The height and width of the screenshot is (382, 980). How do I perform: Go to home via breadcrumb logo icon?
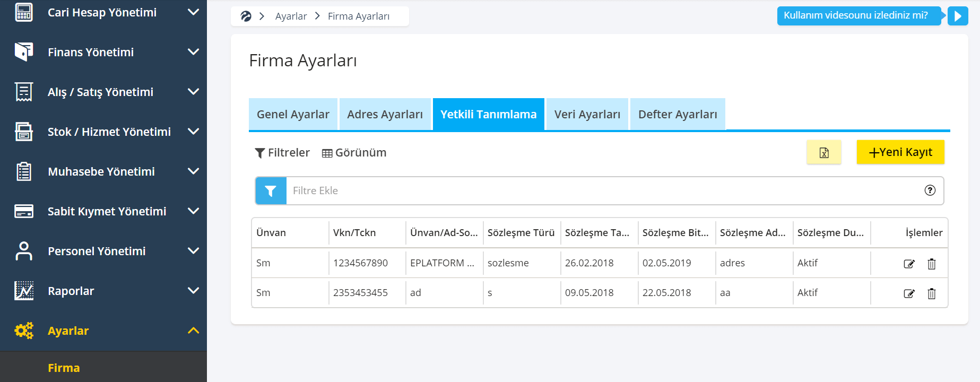click(x=246, y=16)
